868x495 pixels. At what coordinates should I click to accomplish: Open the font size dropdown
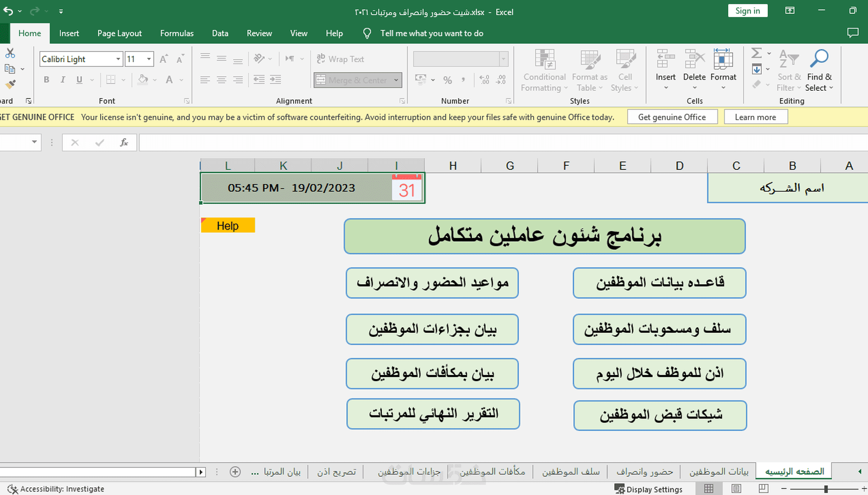[x=149, y=59]
